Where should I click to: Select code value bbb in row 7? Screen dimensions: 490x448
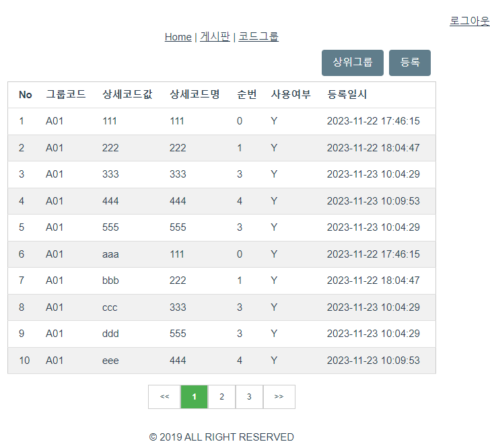pos(110,281)
